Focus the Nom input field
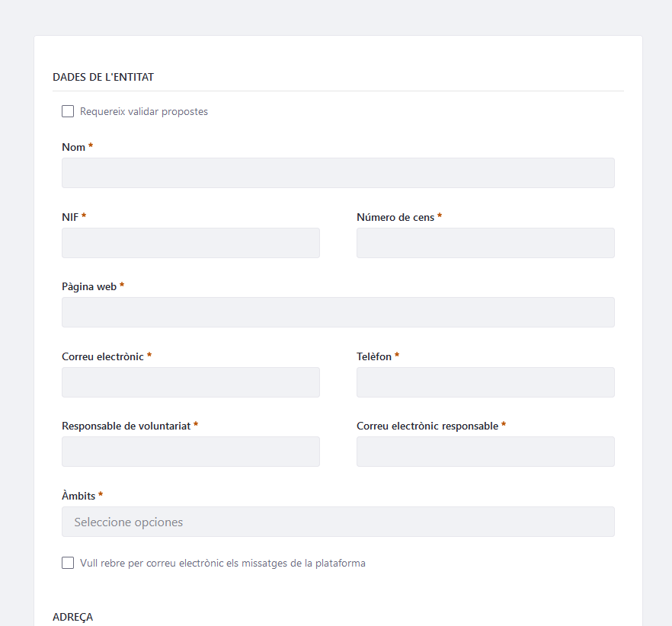672x626 pixels. pos(338,173)
